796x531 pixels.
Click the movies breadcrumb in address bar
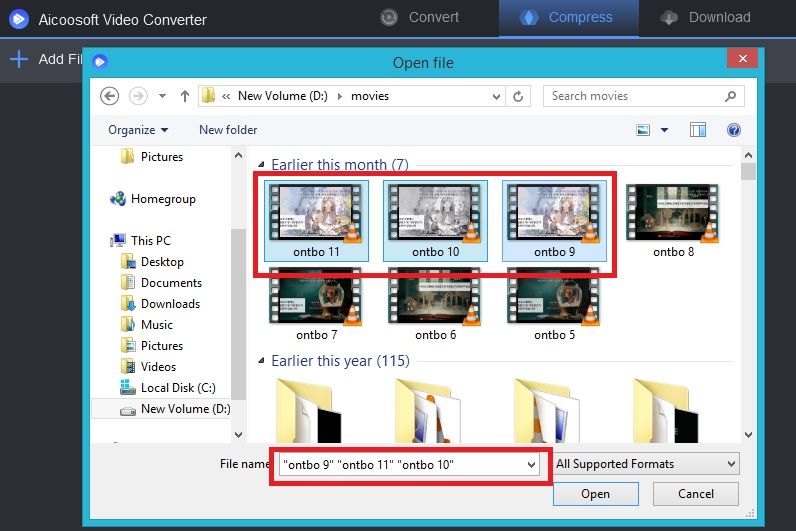370,96
